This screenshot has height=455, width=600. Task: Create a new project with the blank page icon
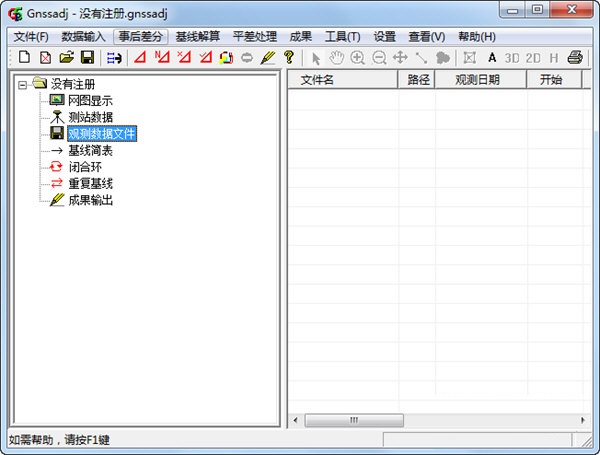coord(24,57)
